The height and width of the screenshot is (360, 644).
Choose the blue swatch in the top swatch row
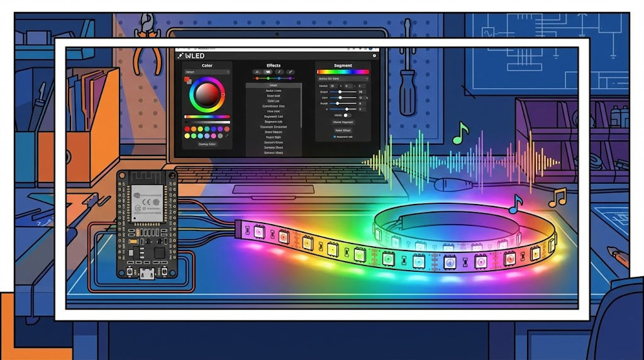[x=214, y=129]
